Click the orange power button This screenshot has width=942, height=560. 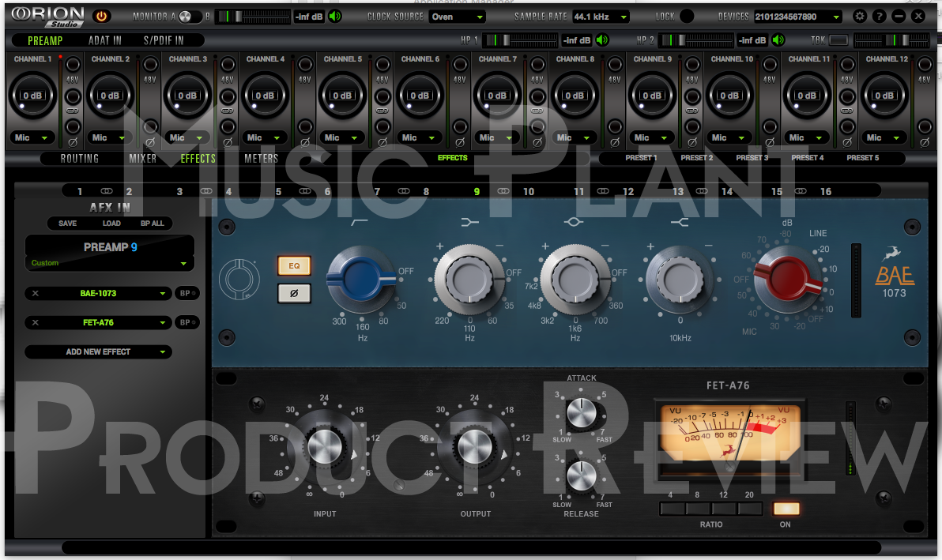click(x=101, y=17)
